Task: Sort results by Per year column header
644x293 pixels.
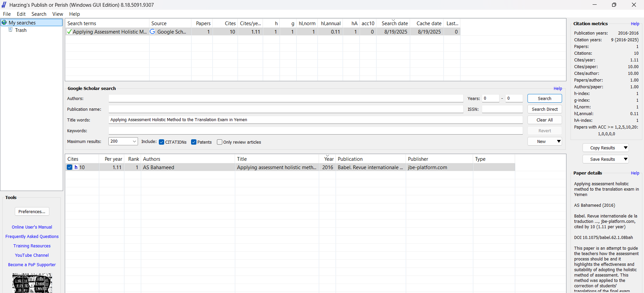Action: pos(111,159)
